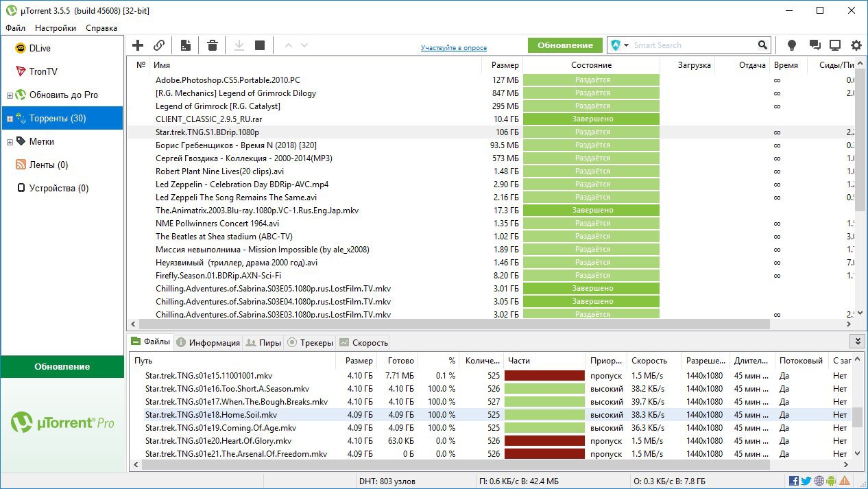Click the Add Torrent from URL link icon
868x489 pixels.
click(x=159, y=45)
